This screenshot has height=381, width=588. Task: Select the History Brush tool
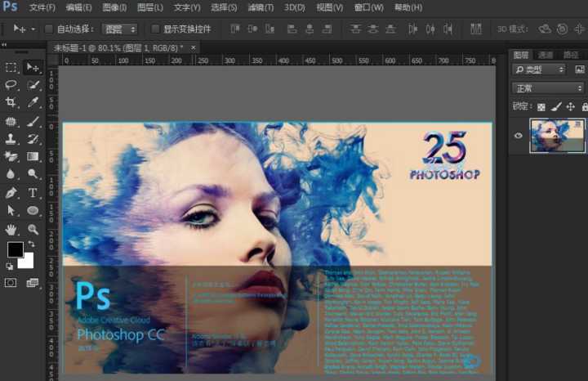(x=33, y=138)
